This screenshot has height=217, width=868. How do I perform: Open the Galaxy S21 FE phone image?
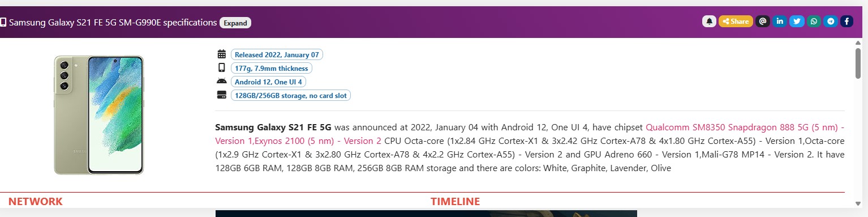pyautogui.click(x=98, y=115)
